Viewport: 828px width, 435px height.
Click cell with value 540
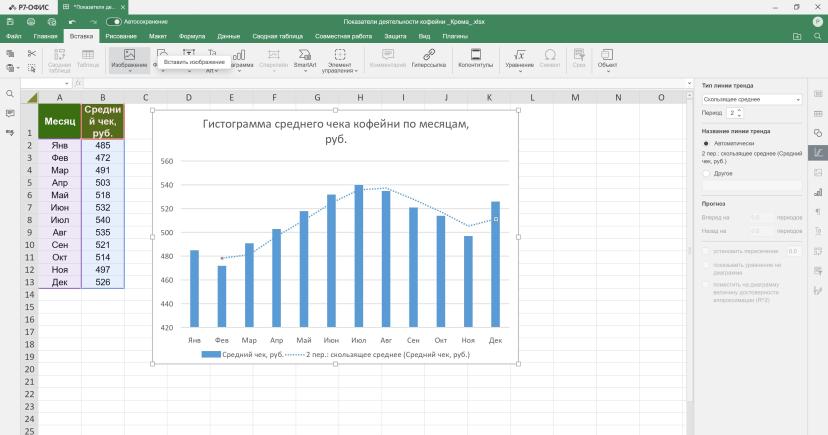coord(103,220)
